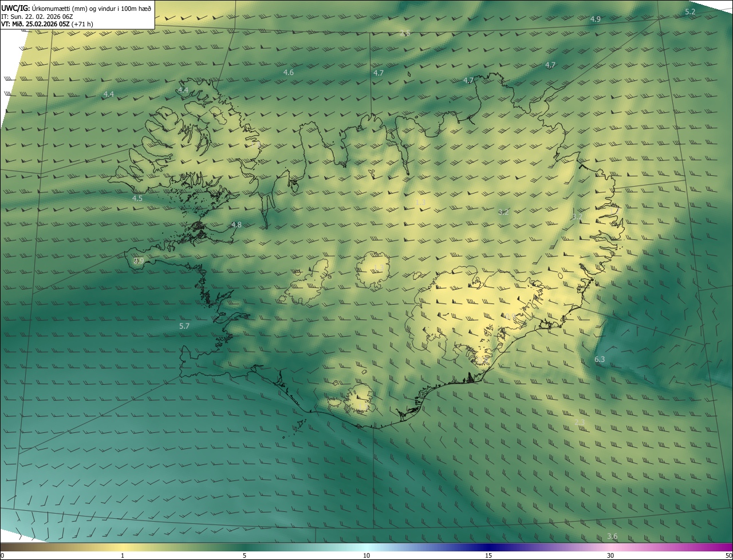The width and height of the screenshot is (733, 560).
Task: Click the colour scale tick labelled 1
Action: click(x=123, y=555)
